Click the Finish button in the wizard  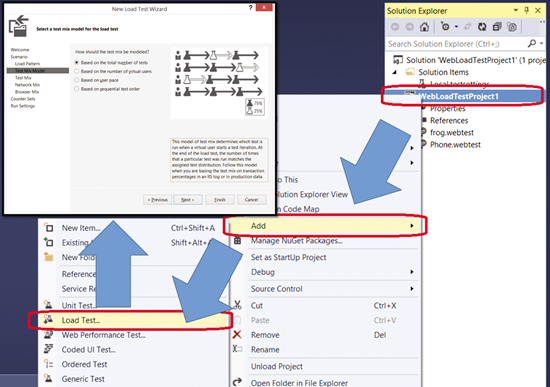220,200
